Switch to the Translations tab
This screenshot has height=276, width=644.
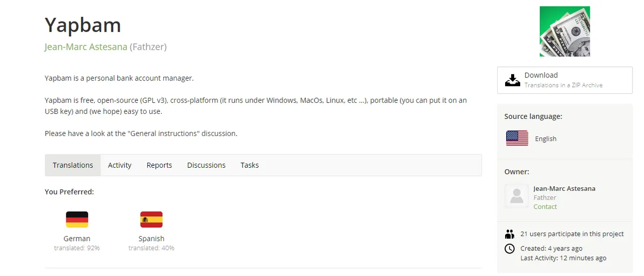click(x=73, y=165)
